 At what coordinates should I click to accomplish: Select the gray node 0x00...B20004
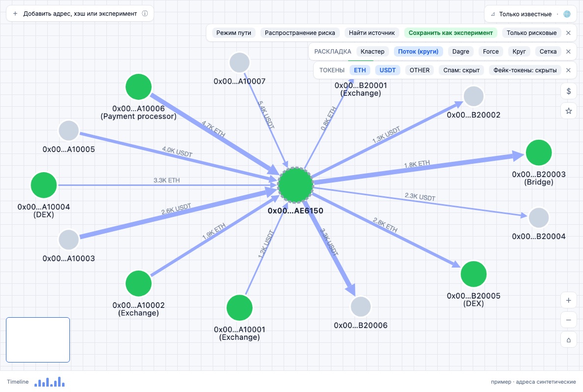[x=539, y=218]
